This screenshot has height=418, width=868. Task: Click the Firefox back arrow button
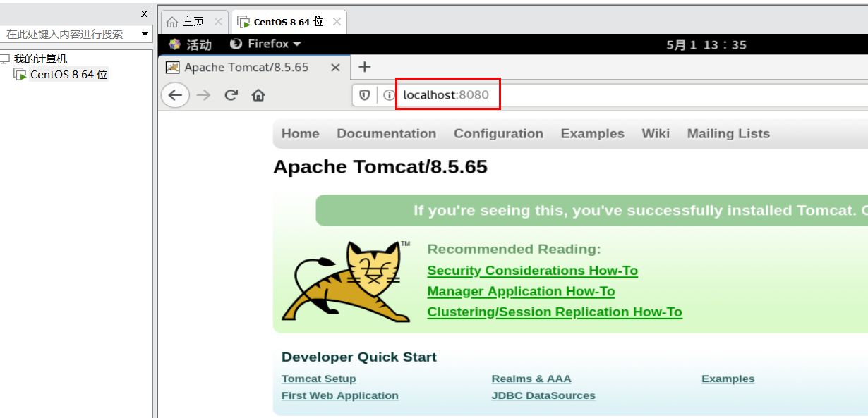175,95
